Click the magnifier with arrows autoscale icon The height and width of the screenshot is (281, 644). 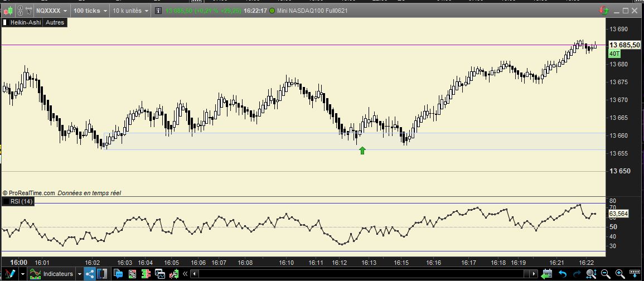[x=592, y=274]
